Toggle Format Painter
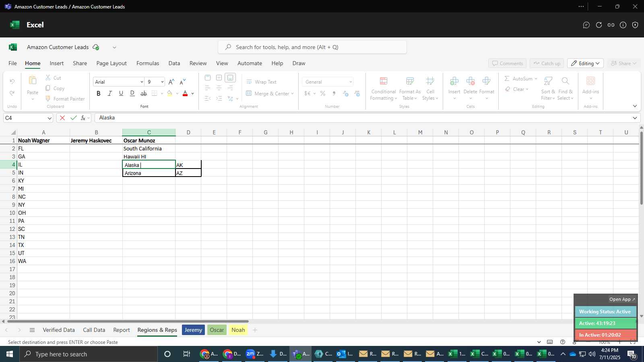The width and height of the screenshot is (644, 362). 65,99
